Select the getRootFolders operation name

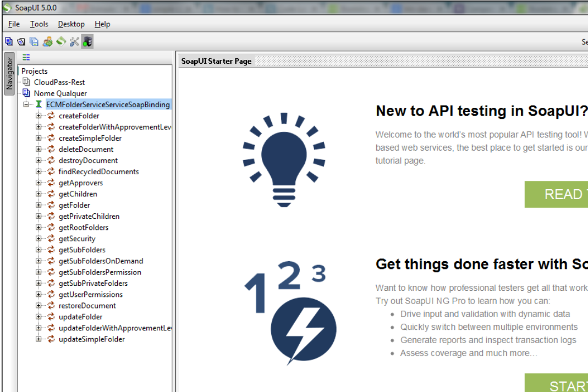click(84, 228)
